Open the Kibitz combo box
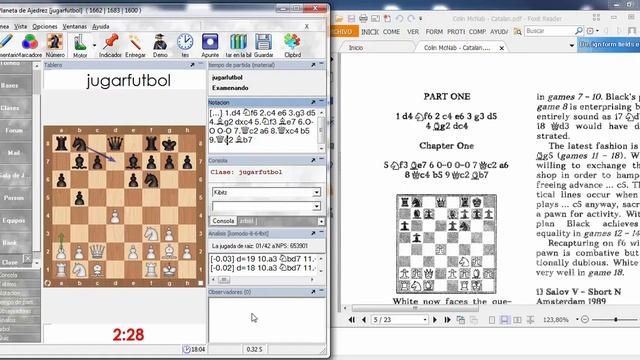 (x=266, y=192)
